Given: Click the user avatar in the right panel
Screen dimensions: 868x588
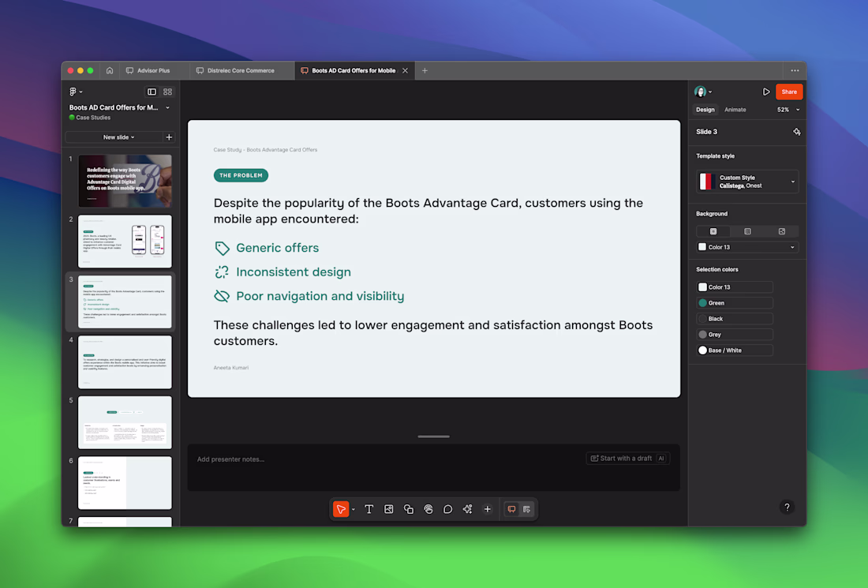Looking at the screenshot, I should tap(700, 92).
